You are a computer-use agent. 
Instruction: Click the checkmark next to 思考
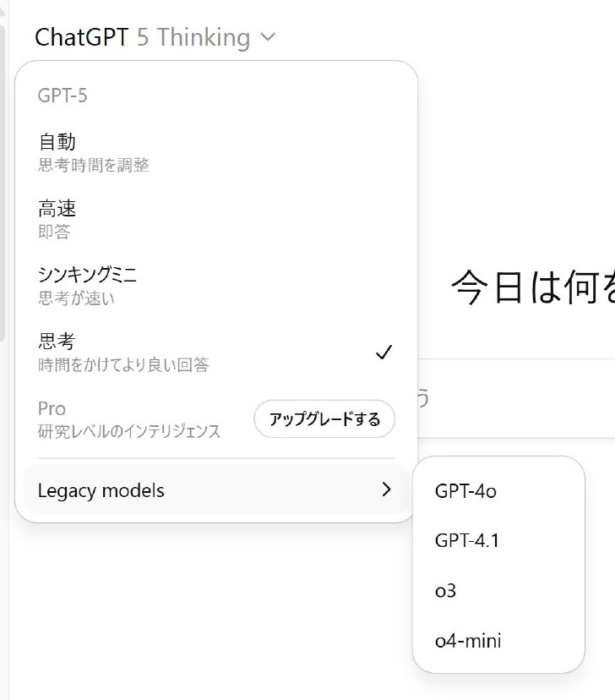tap(384, 353)
